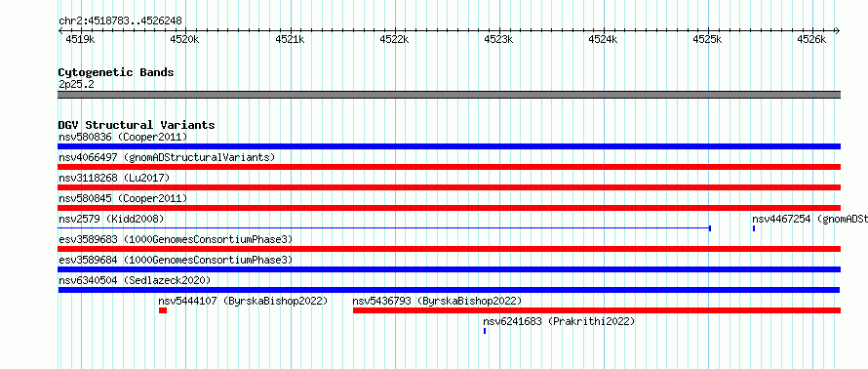Open the esv3589684 variant label
Screen dimensions: 868x369
176,260
